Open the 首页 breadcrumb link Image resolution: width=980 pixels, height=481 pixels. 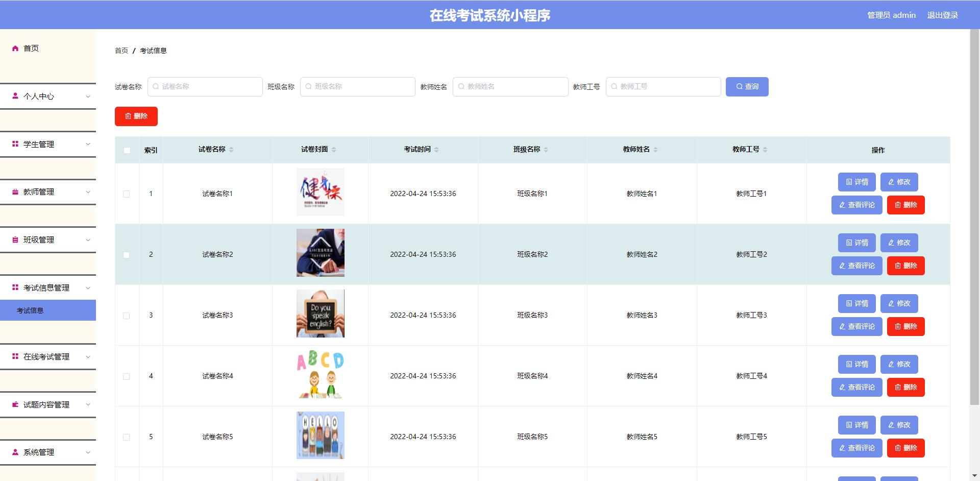[120, 51]
